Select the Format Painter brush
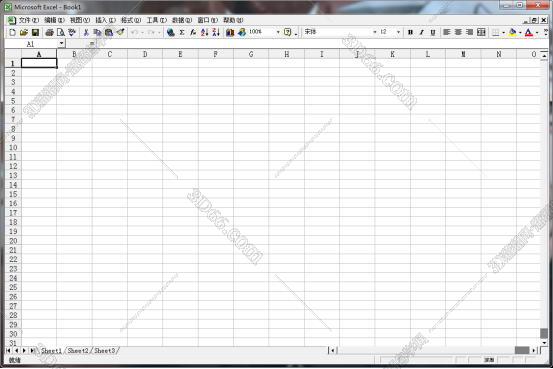Viewport: 553px width, 369px height. click(120, 32)
